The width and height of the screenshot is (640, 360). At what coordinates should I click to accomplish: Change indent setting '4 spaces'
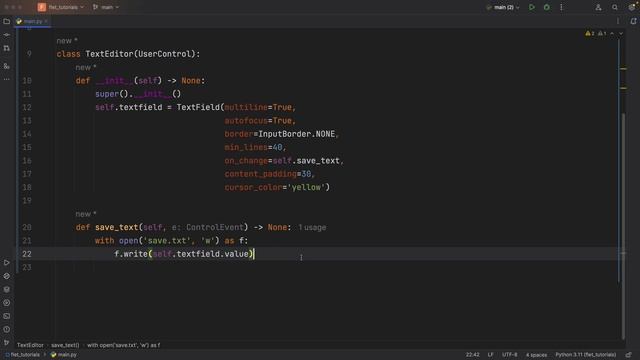click(x=536, y=355)
